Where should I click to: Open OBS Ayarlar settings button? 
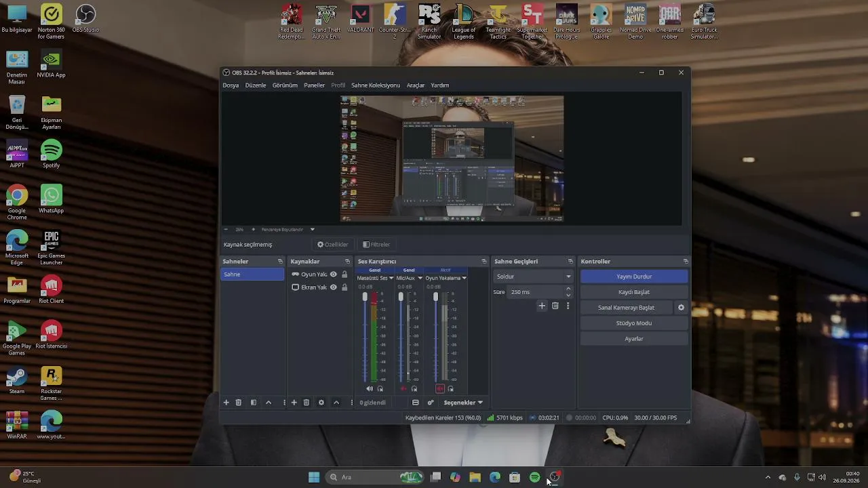tap(634, 339)
